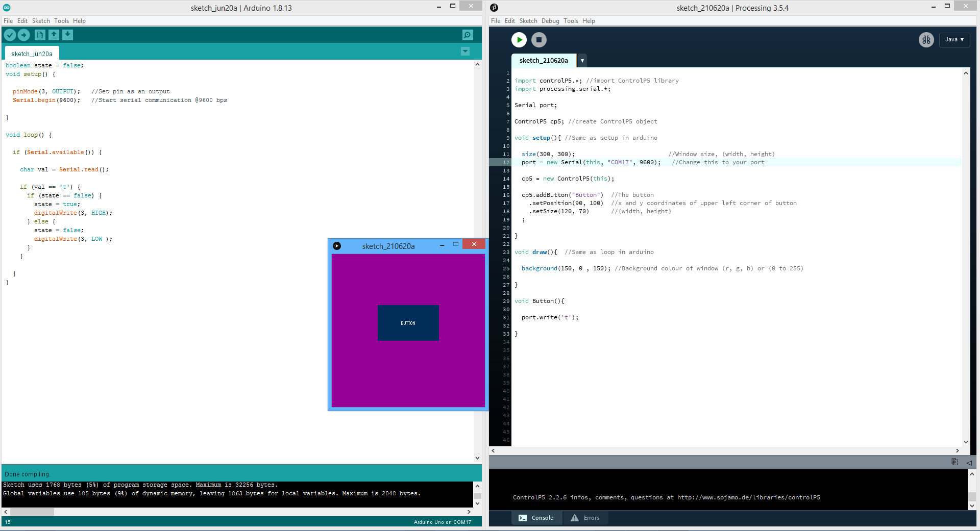
Task: Click the "Serial.begin(9600);" line in Arduino
Action: [46, 100]
